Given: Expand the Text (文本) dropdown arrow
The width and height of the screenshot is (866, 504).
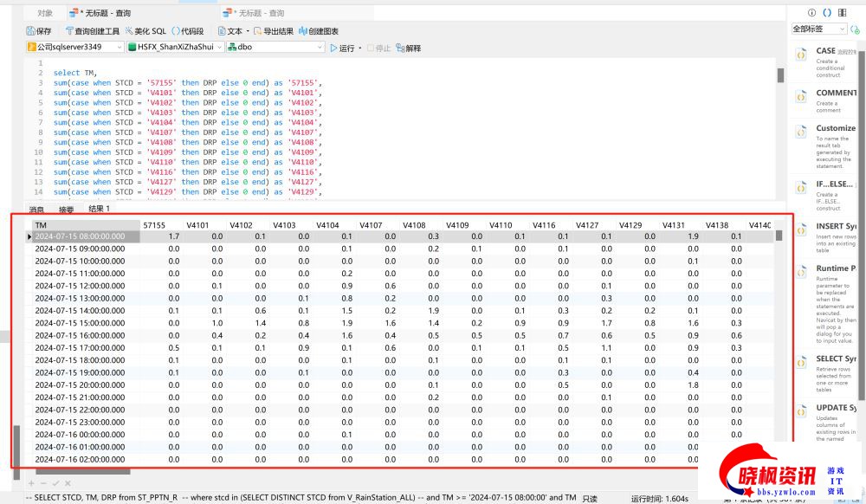Looking at the screenshot, I should (x=248, y=31).
